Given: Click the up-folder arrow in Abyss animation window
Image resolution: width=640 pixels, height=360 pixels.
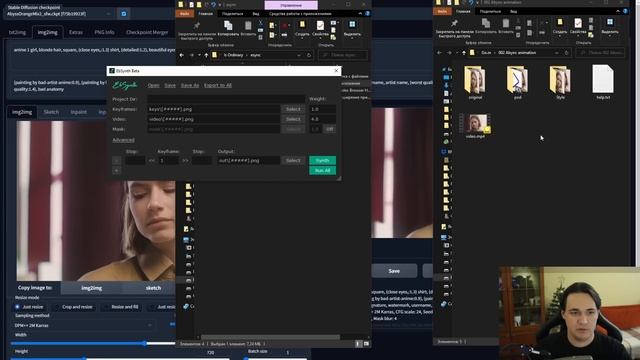Looking at the screenshot, I should [x=464, y=53].
